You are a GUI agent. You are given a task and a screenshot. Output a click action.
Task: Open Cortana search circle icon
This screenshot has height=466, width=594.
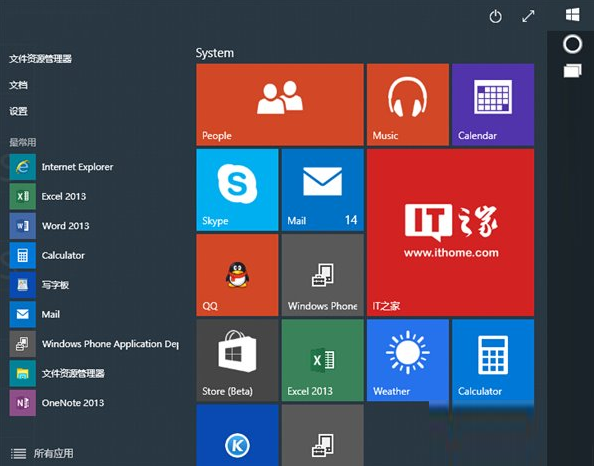pos(572,44)
